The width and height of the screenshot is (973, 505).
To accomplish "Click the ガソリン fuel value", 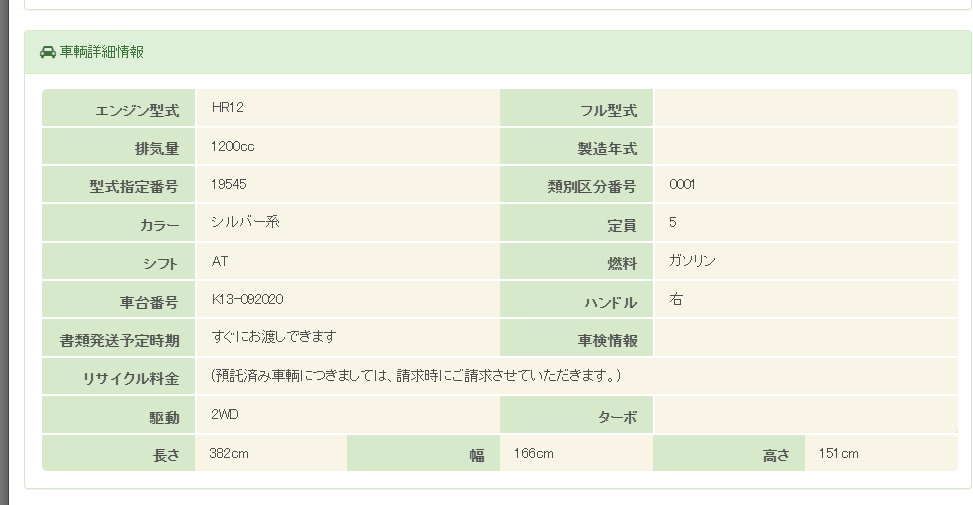I will (692, 261).
